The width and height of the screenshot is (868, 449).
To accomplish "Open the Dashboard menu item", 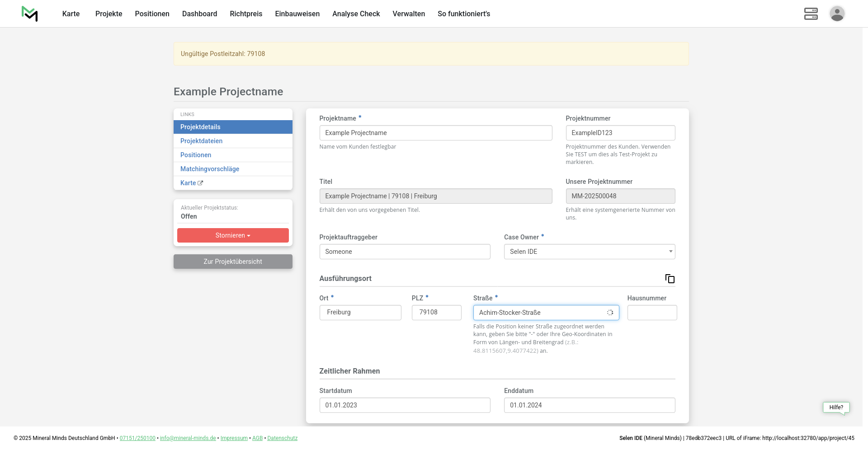I will pos(199,14).
